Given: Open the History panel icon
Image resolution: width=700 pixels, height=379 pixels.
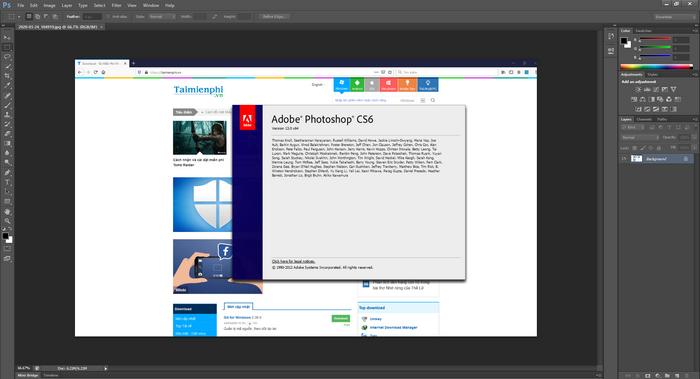Looking at the screenshot, I should tap(611, 37).
